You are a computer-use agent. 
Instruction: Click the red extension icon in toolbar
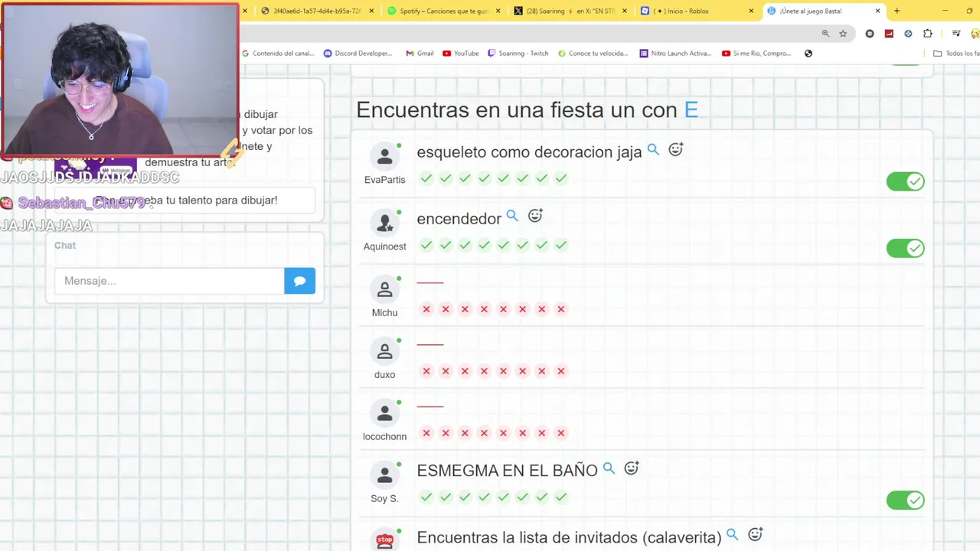(x=889, y=34)
